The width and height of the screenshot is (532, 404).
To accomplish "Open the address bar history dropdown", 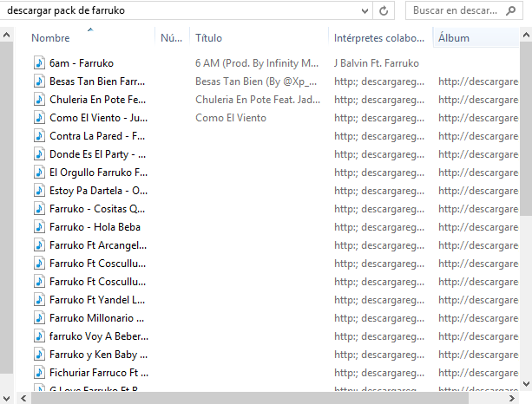I will (x=365, y=11).
